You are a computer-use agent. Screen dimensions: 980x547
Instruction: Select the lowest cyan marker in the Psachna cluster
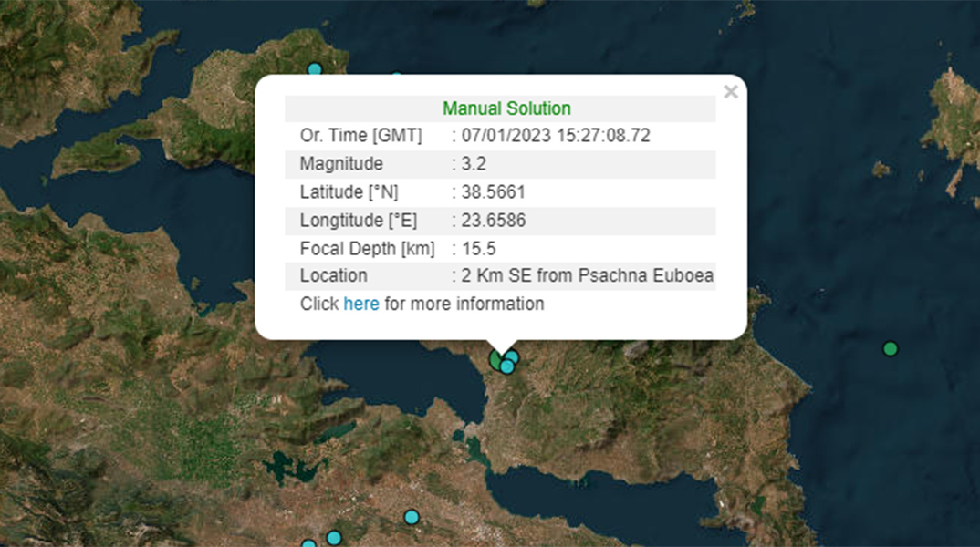pos(506,366)
